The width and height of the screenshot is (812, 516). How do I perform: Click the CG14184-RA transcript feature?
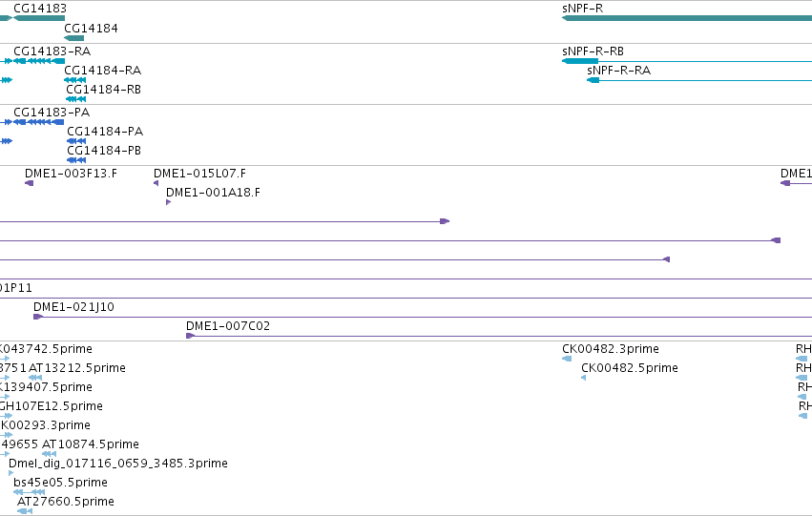pos(75,80)
